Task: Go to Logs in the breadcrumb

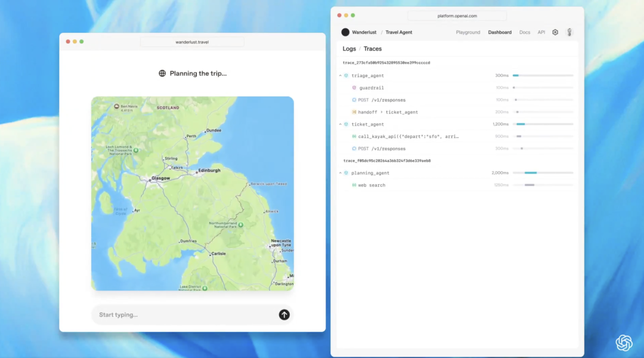Action: pyautogui.click(x=349, y=48)
